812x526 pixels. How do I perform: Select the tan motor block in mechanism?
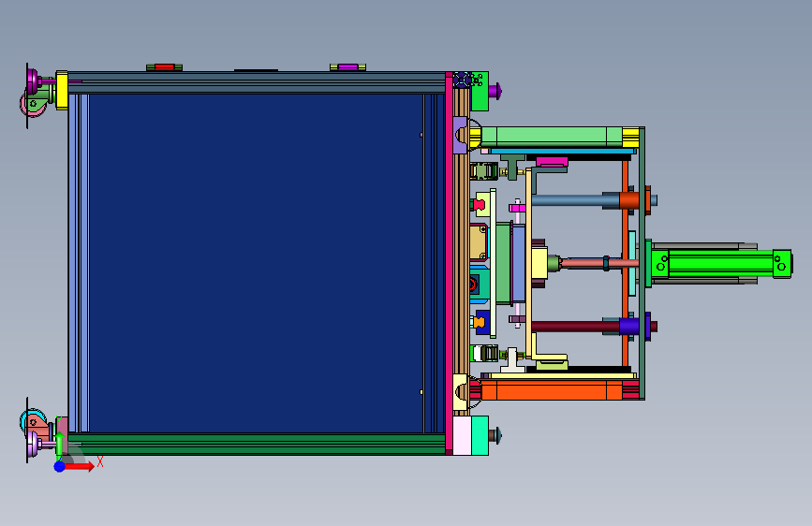[479, 241]
